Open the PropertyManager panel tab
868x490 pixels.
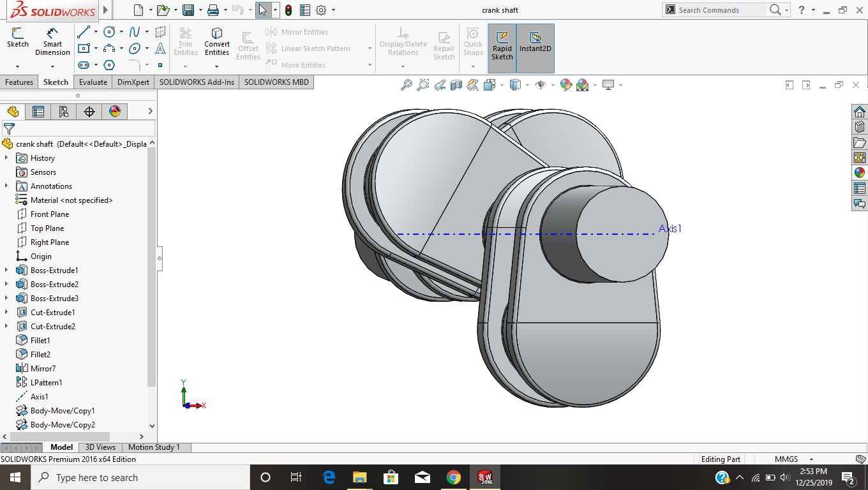38,112
